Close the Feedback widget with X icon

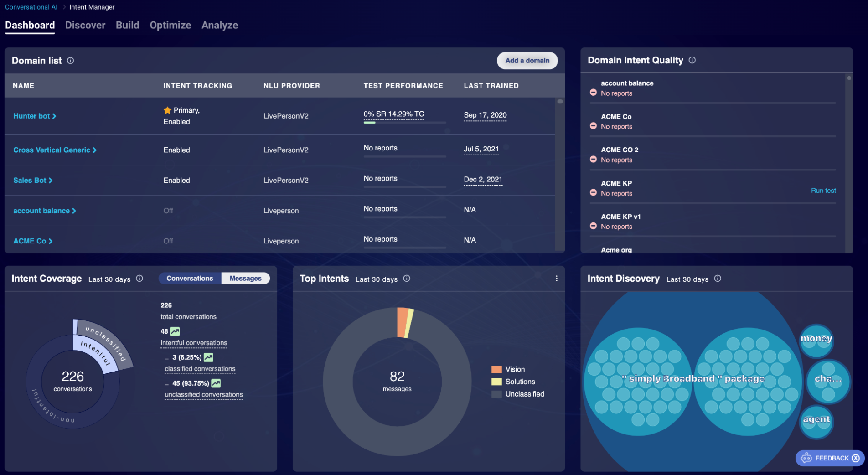[x=856, y=458]
